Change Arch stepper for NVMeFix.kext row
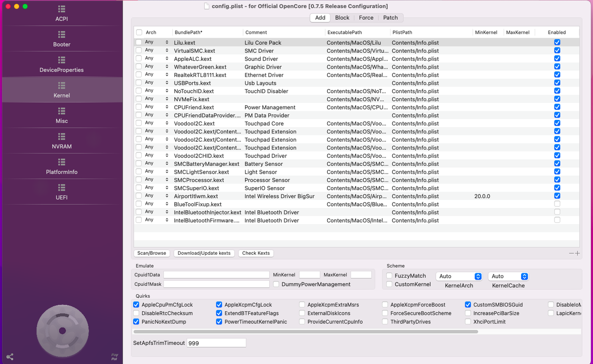Screen dimensions: 593x364 pyautogui.click(x=167, y=99)
